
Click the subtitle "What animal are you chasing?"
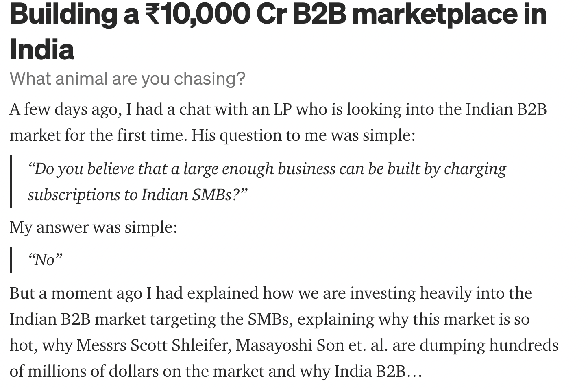(x=127, y=79)
